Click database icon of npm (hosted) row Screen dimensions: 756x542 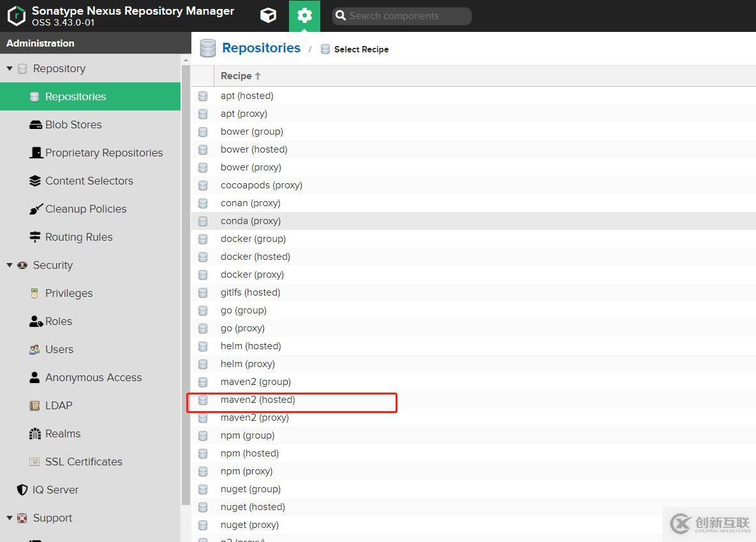coord(203,453)
